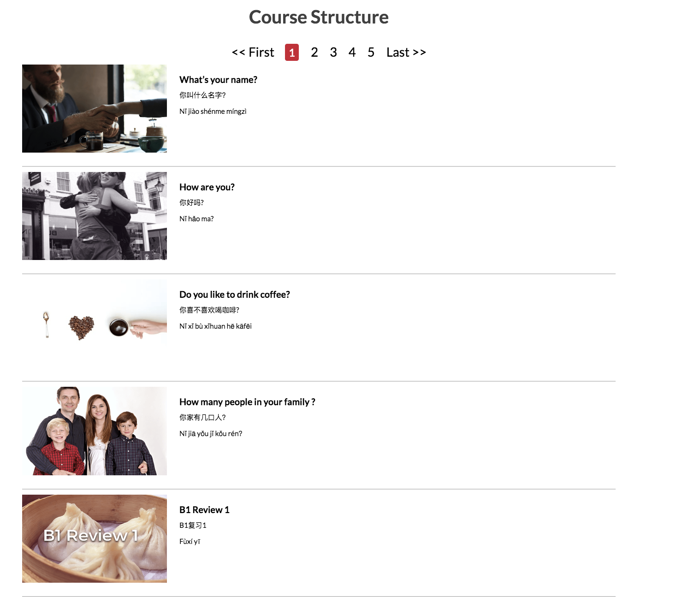
Task: Open the 'How are you?' lesson title
Action: click(207, 187)
